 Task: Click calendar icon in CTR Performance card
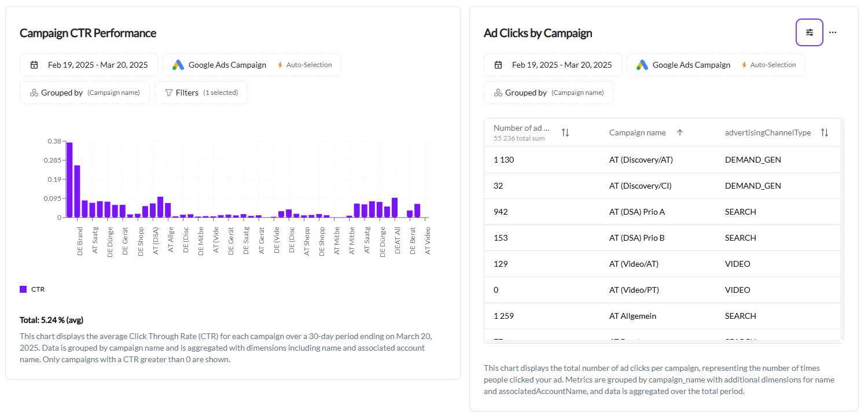[34, 65]
